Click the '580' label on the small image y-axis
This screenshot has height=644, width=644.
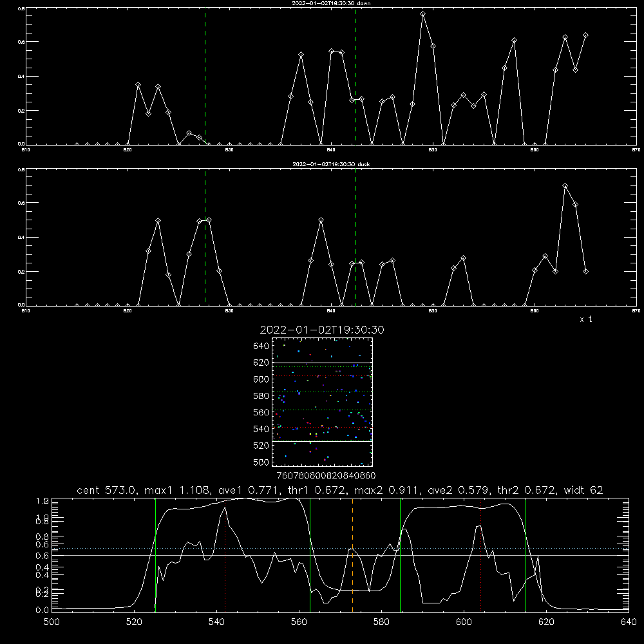pyautogui.click(x=261, y=396)
